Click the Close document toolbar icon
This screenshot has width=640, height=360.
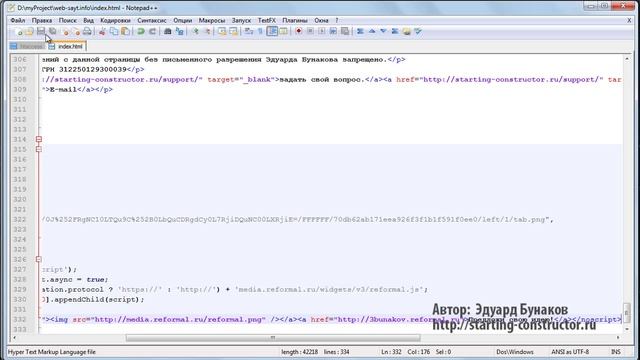pyautogui.click(x=64, y=31)
